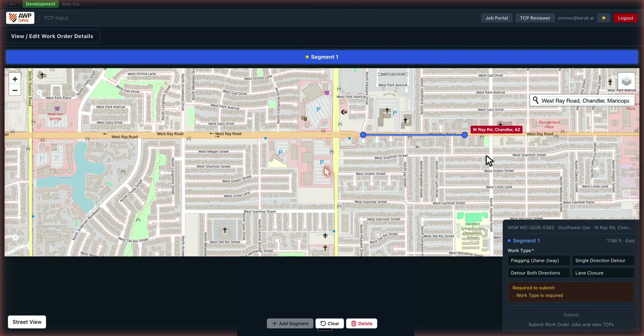Screen dimensions: 644x336
Task: Expand the Segment 1 header bar
Action: tap(322, 57)
